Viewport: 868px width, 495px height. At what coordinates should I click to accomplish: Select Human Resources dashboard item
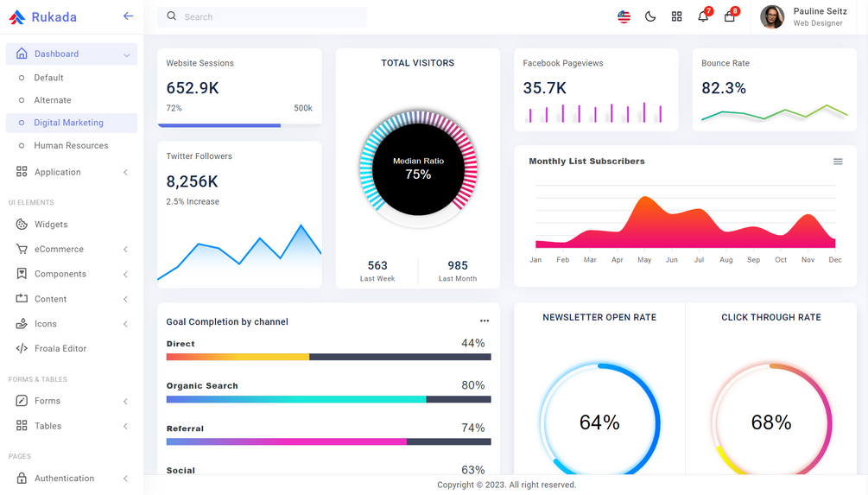(72, 146)
